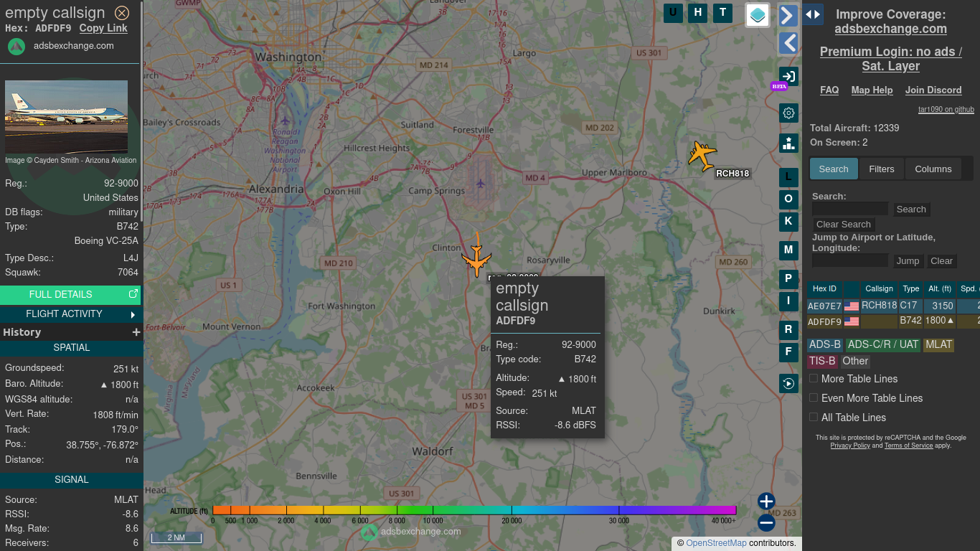Click the adsbexchange logo in the left panel
Image resolution: width=980 pixels, height=551 pixels.
[17, 46]
